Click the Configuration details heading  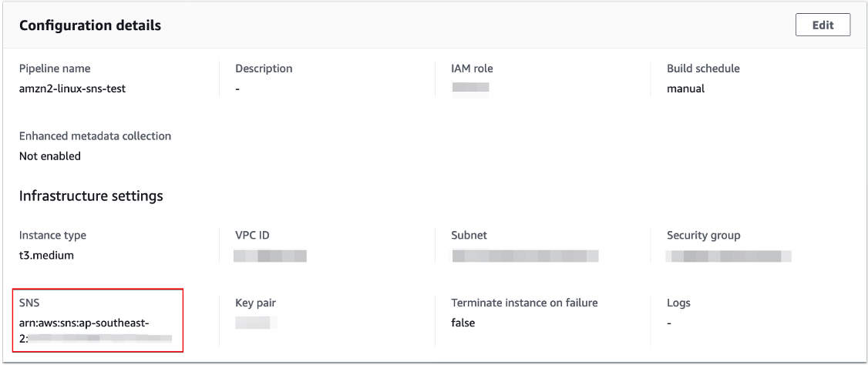[90, 26]
